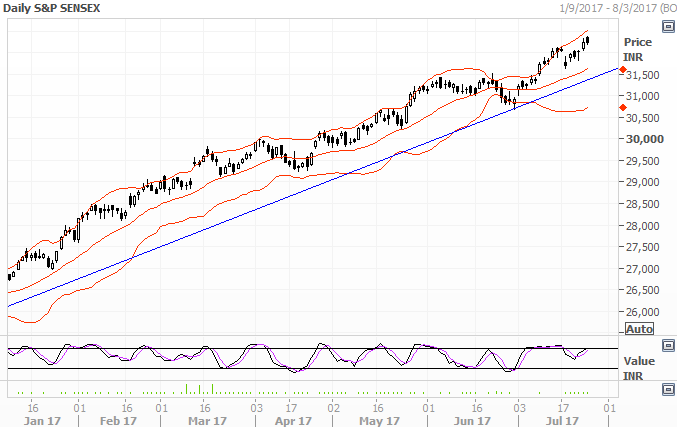
Task: Click the 29,500 price axis label
Action: [643, 161]
